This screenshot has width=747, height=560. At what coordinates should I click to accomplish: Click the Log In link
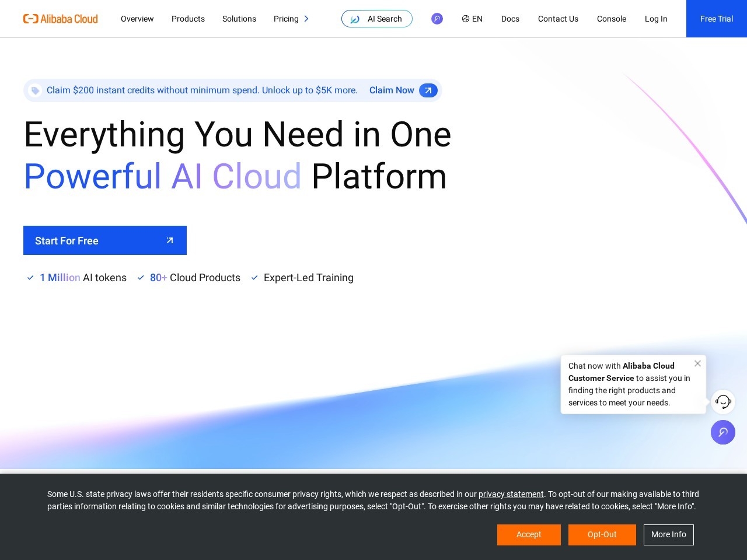pos(656,19)
